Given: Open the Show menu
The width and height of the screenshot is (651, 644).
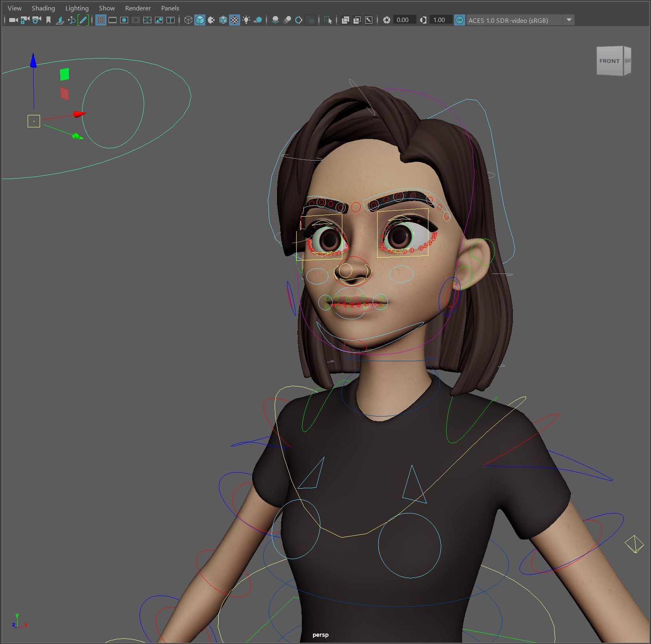Looking at the screenshot, I should pos(106,8).
